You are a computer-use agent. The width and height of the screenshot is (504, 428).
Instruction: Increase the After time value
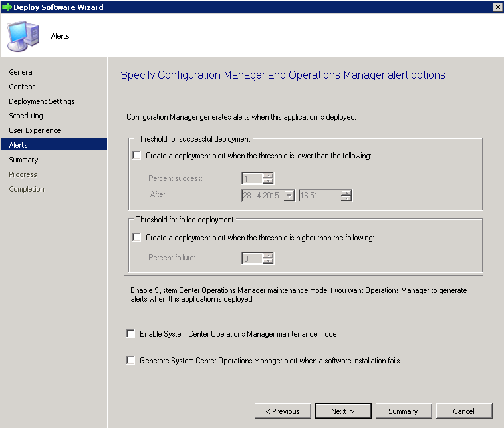click(x=346, y=193)
